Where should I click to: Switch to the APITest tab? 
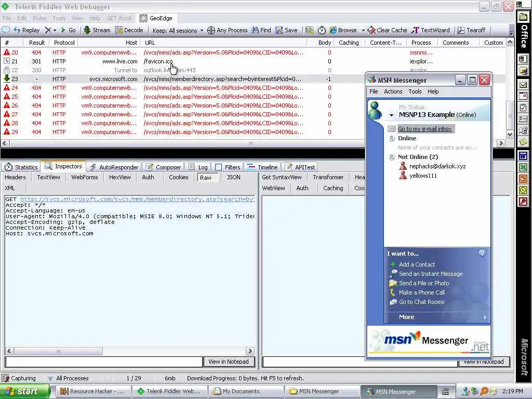tap(300, 167)
